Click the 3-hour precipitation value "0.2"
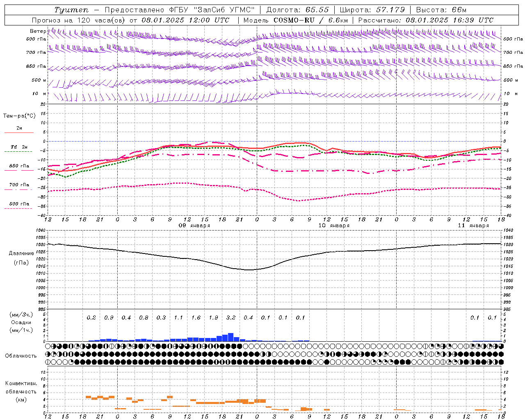Viewport: 525px width, 420px height. 91,318
